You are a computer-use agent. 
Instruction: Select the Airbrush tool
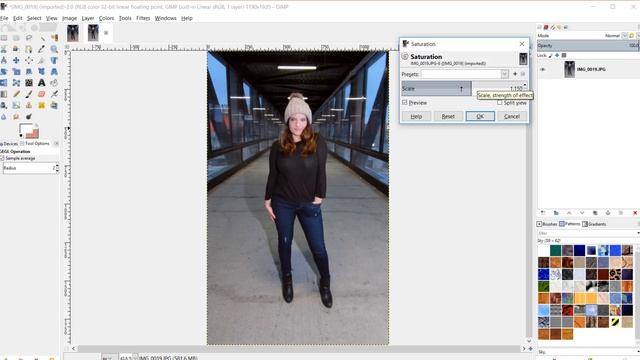point(54,94)
